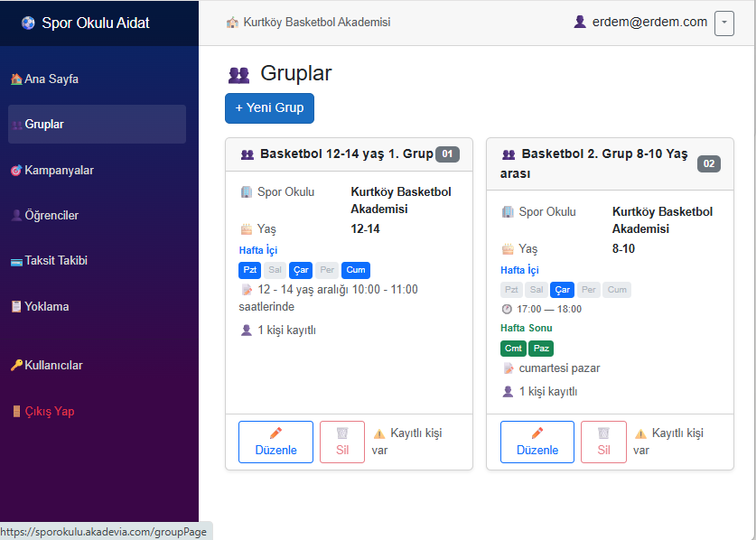Screen dimensions: 756x540
Task: Click Düzenle on the 12-14 yaş group card
Action: (x=275, y=442)
